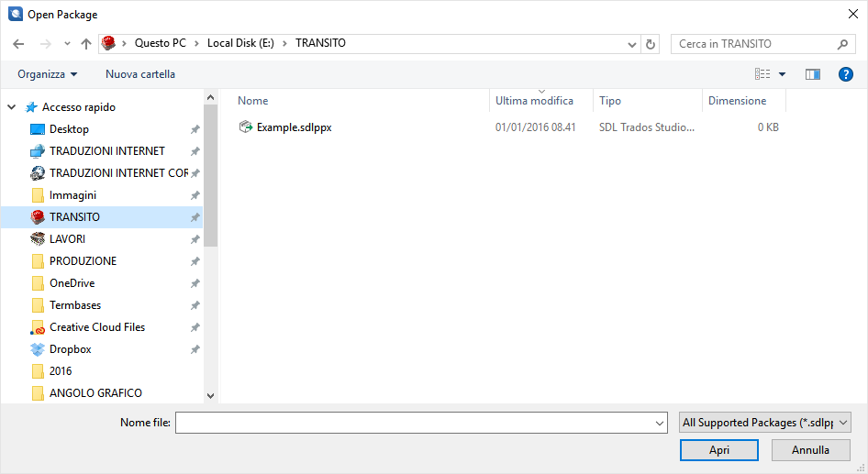Refresh the TRANSITO folder listing

pos(651,44)
